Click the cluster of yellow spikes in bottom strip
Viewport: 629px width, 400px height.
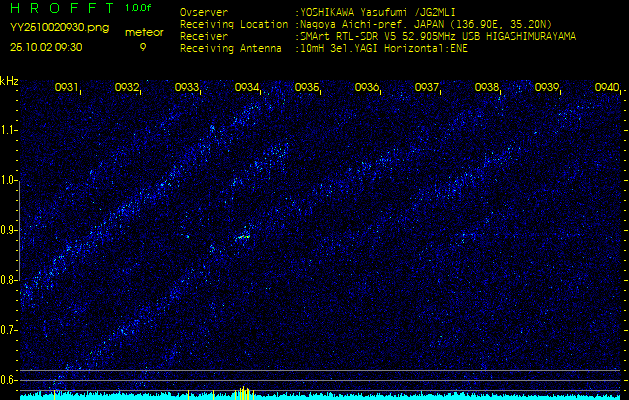pyautogui.click(x=244, y=393)
